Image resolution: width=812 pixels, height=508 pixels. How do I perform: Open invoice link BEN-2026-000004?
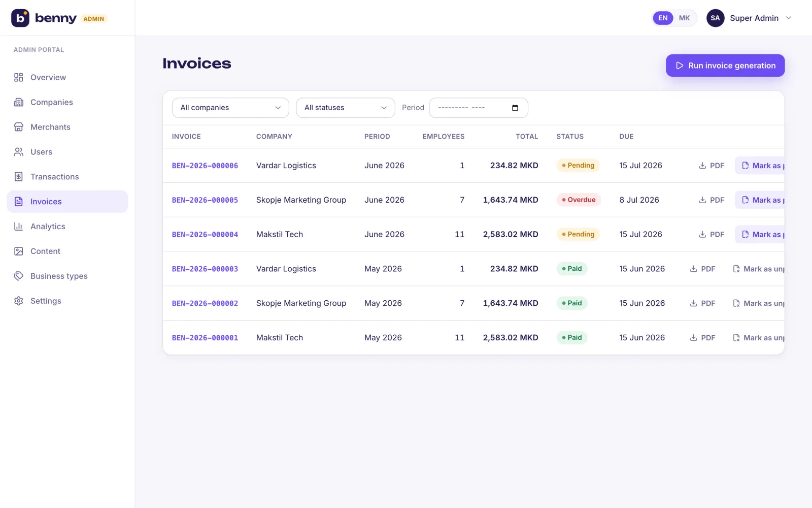pos(205,234)
